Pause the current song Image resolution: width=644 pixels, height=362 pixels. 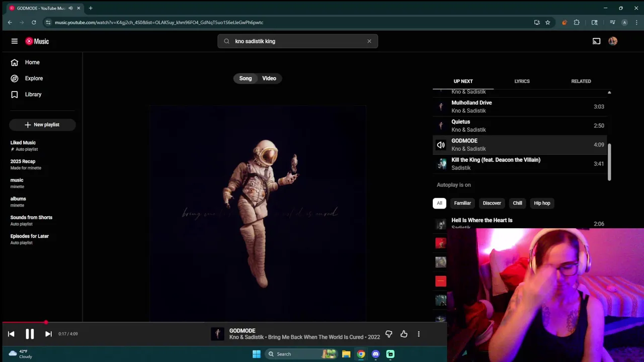30,334
